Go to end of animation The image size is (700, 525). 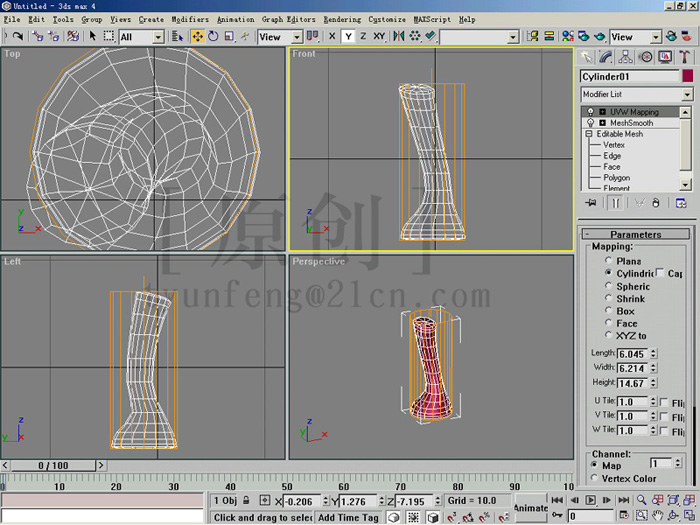click(624, 500)
